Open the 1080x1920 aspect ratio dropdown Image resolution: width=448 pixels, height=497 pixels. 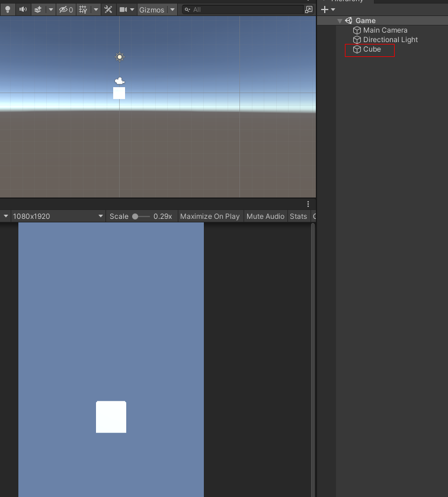[58, 216]
